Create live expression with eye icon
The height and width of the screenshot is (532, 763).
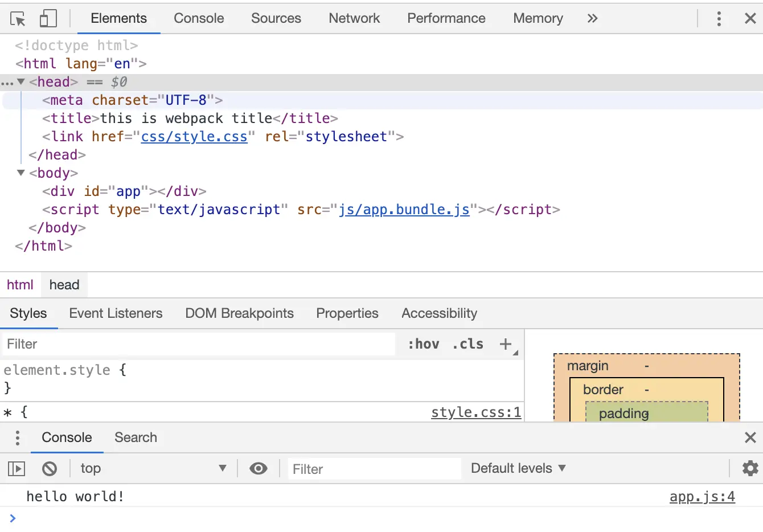click(x=259, y=469)
